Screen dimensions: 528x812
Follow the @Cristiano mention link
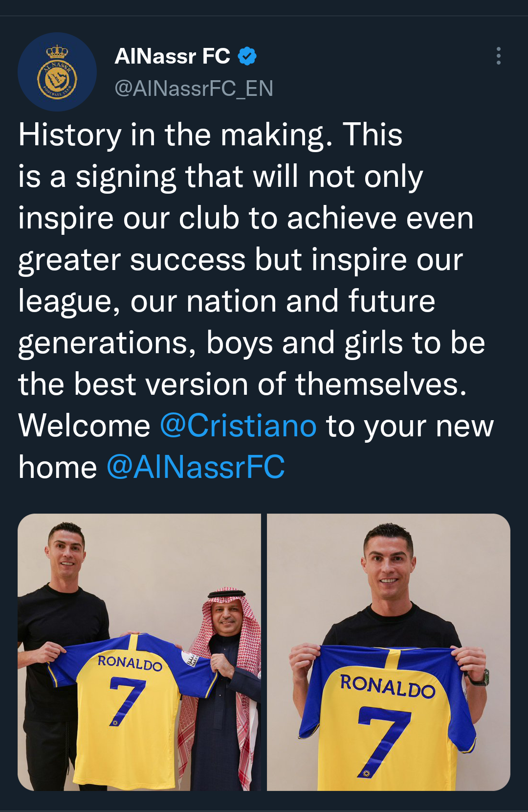pyautogui.click(x=238, y=426)
